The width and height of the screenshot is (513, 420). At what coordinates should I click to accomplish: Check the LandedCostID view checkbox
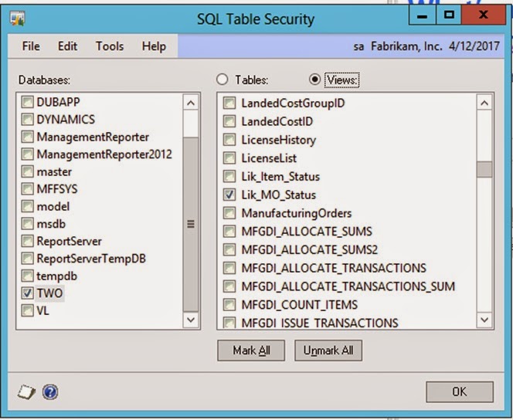[229, 121]
